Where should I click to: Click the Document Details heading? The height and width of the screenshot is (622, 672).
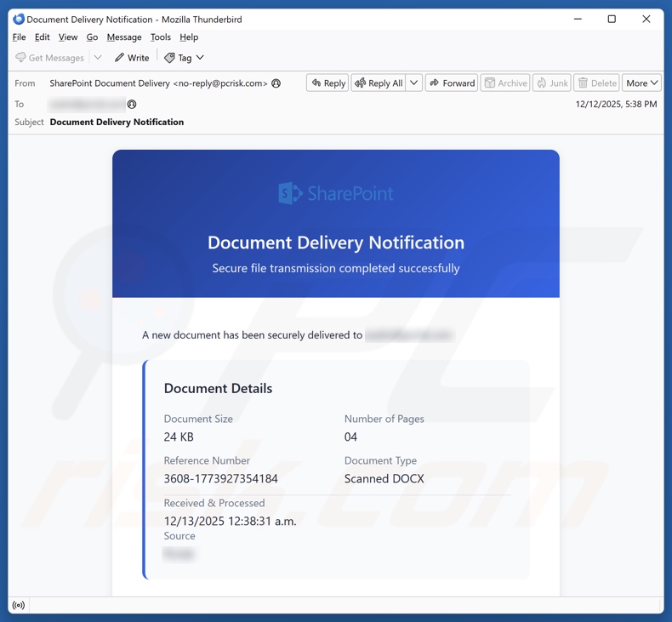pyautogui.click(x=218, y=388)
